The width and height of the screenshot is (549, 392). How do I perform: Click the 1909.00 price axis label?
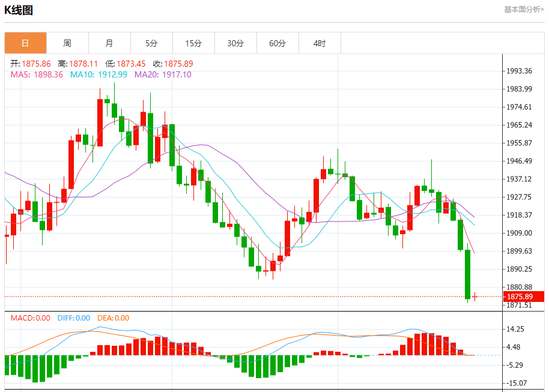[519, 233]
